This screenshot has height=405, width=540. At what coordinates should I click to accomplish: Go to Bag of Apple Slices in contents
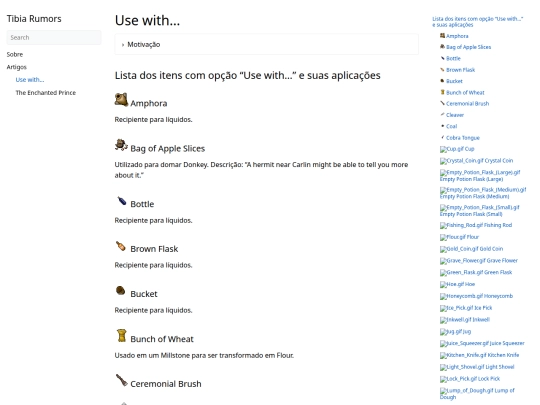465,47
